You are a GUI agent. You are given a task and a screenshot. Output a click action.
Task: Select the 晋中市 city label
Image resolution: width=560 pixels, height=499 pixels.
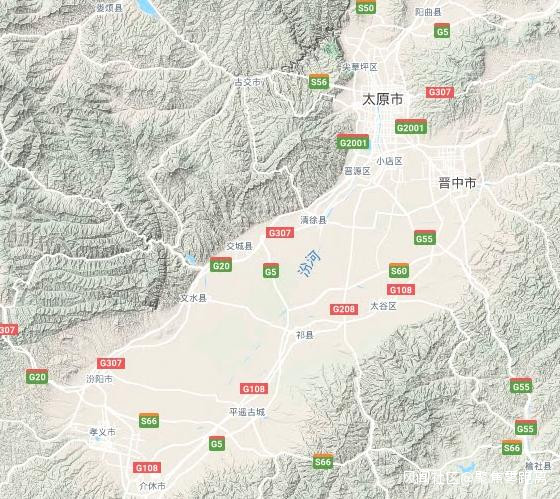[457, 183]
